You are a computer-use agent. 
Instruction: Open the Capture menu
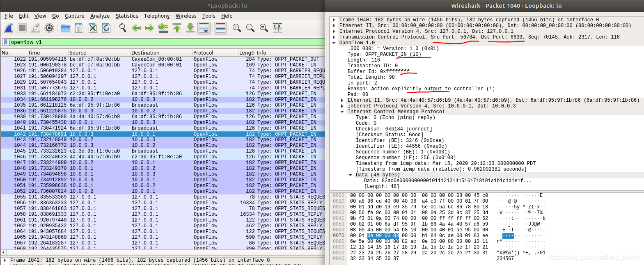click(75, 16)
